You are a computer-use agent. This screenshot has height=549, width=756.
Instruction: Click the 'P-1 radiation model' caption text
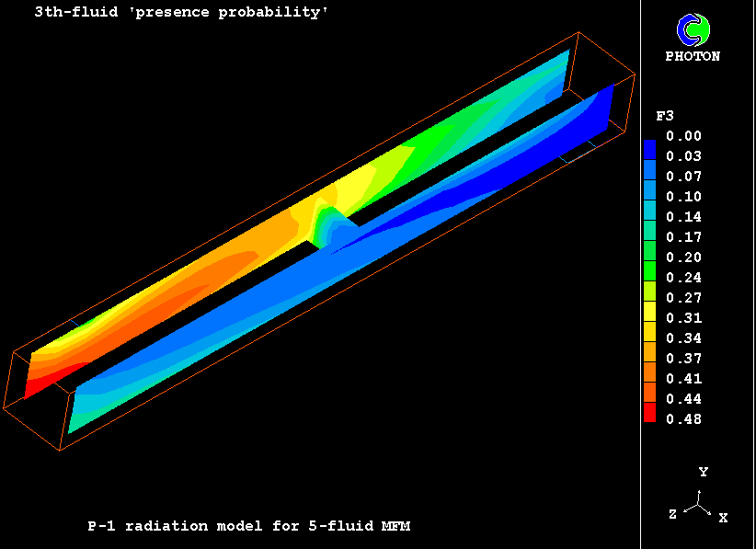click(x=248, y=526)
